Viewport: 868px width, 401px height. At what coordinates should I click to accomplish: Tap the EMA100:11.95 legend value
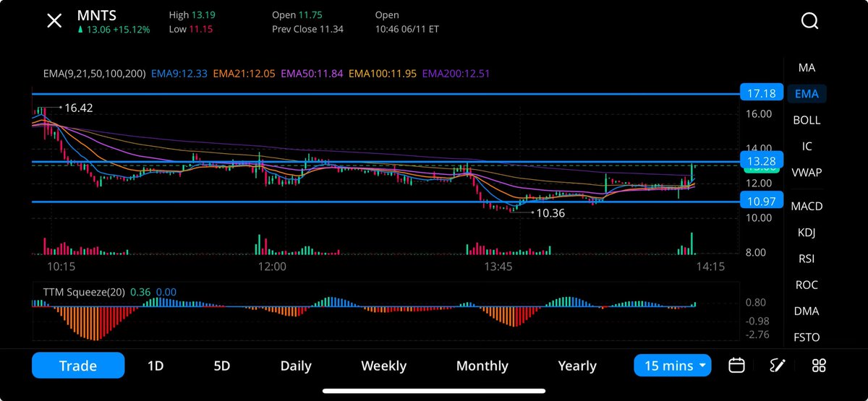(383, 74)
